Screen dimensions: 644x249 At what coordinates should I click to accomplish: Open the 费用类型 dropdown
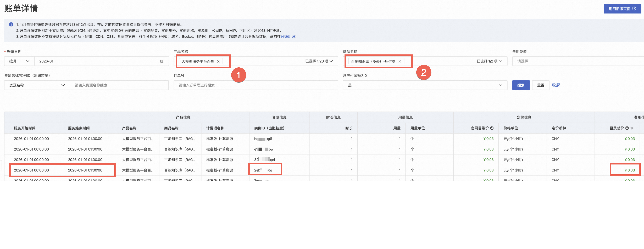point(578,61)
